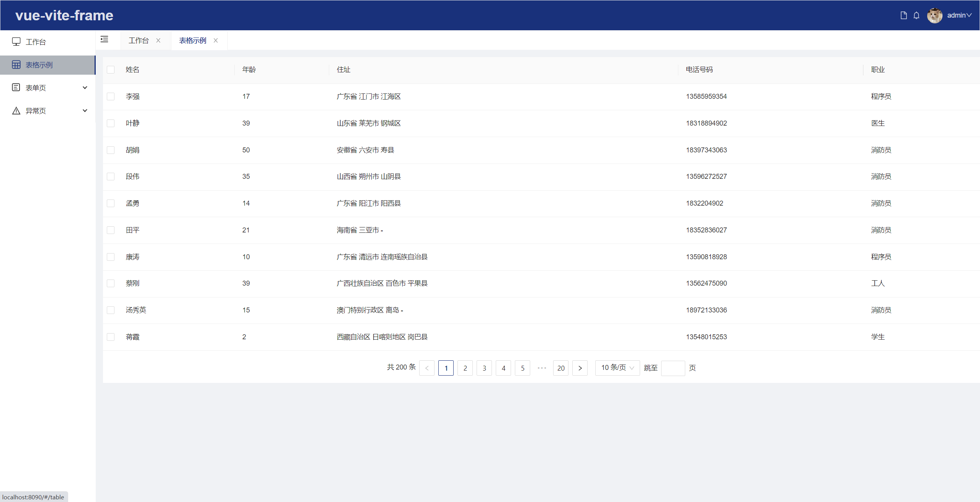The width and height of the screenshot is (980, 502).
Task: Select the checkbox for 蔡刚 row
Action: [x=111, y=283]
